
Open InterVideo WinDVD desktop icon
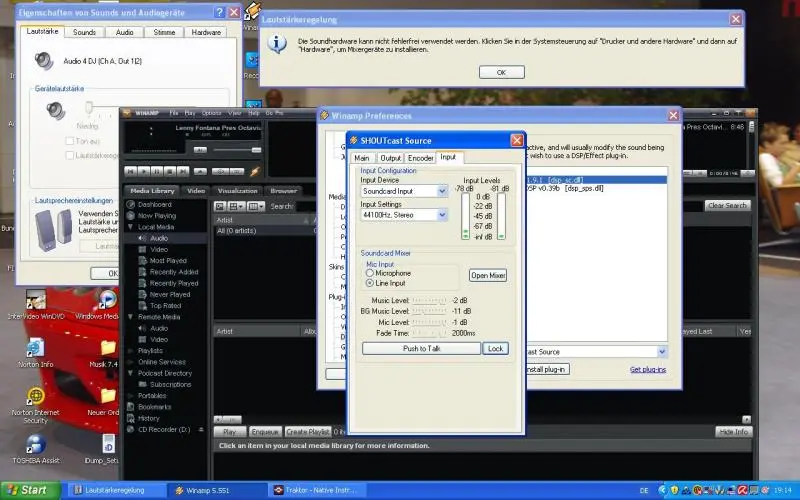(35, 300)
